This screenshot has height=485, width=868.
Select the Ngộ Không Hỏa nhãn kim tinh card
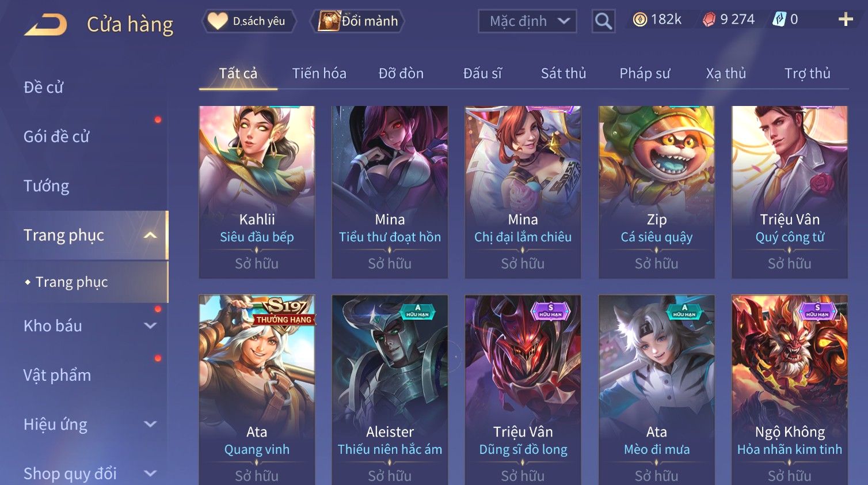coord(790,390)
